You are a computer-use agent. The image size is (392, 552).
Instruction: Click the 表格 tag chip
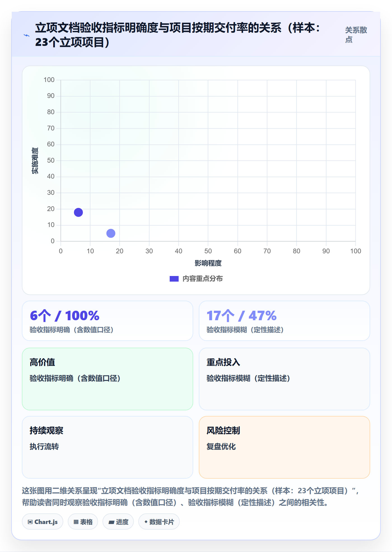click(x=83, y=522)
